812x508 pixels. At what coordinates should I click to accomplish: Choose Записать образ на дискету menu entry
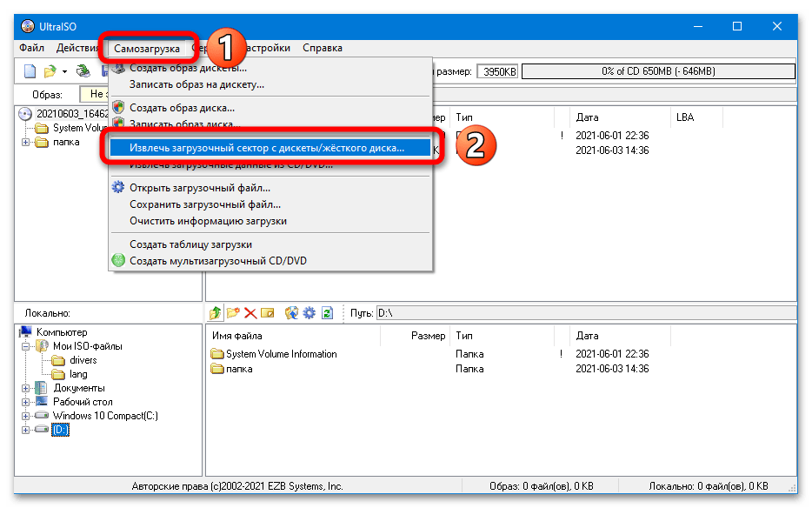270,84
